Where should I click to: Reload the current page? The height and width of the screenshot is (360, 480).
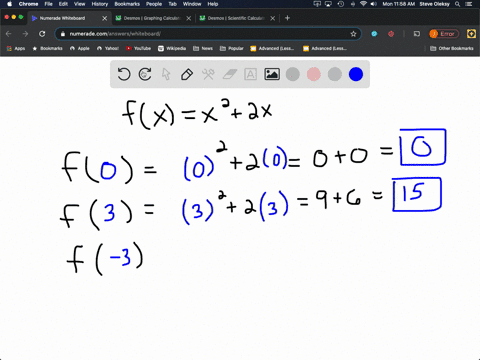click(x=42, y=34)
